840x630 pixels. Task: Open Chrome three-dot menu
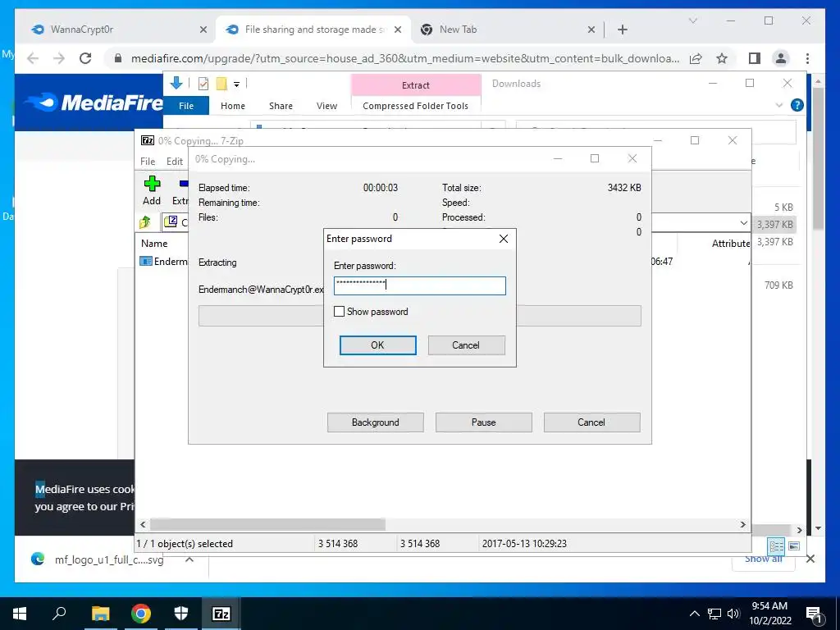pyautogui.click(x=807, y=58)
